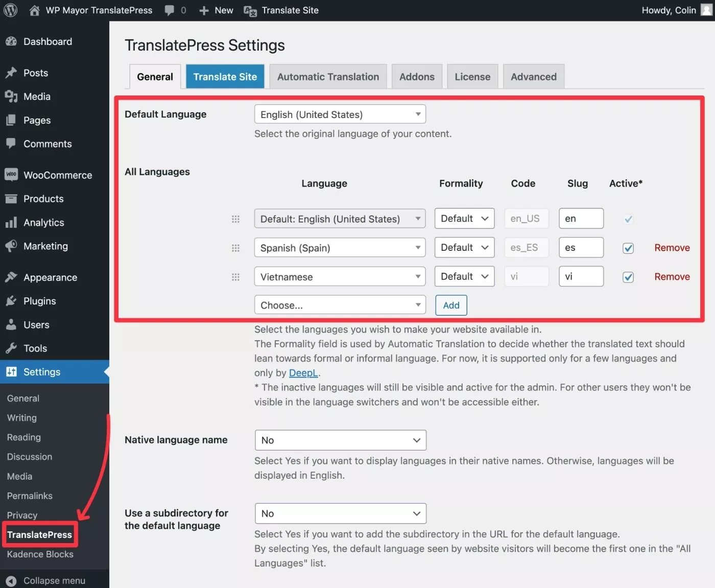Open Permalinks in the Settings submenu
Viewport: 715px width, 588px height.
(x=30, y=496)
